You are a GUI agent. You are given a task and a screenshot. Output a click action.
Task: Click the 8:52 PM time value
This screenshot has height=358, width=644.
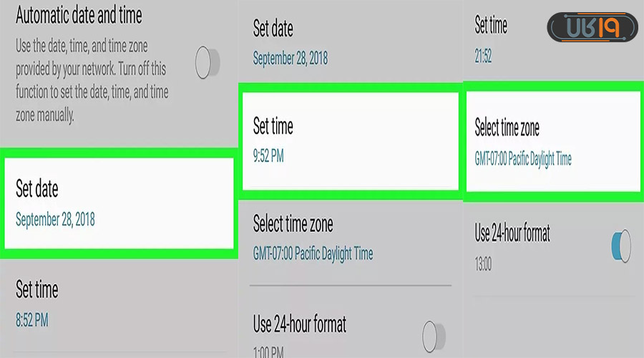tap(32, 319)
